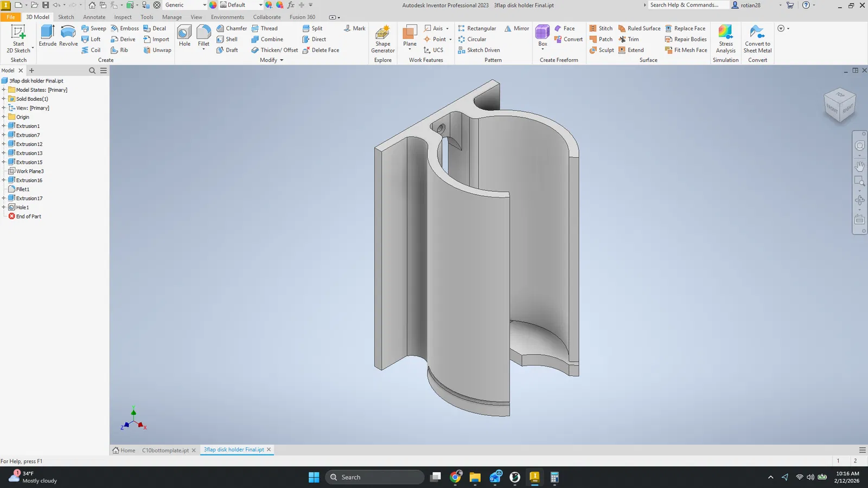Click the ViewCube in the viewport
Viewport: 868px width, 488px height.
click(839, 105)
